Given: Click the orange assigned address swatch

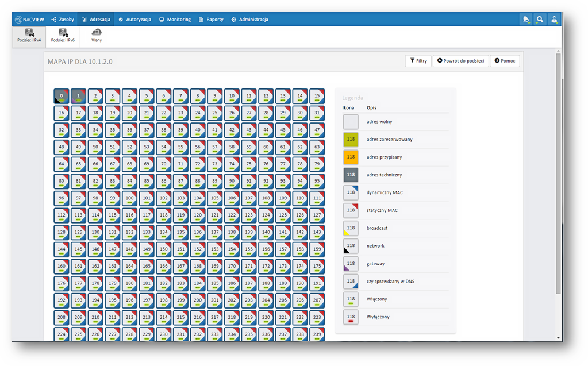Looking at the screenshot, I should 351,157.
